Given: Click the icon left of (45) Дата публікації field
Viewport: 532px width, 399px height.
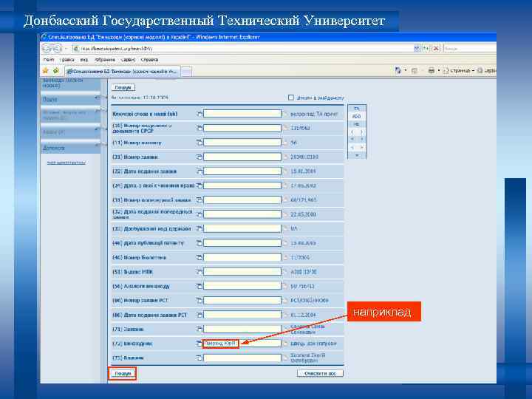Looking at the screenshot, I should tap(199, 243).
